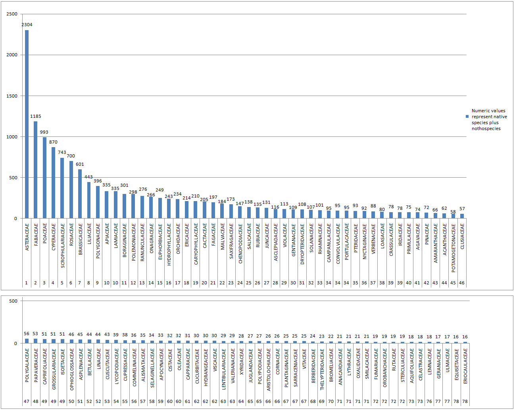515x420 pixels.
Task: Click the 2500 y-axis label
Action: (x=12, y=14)
